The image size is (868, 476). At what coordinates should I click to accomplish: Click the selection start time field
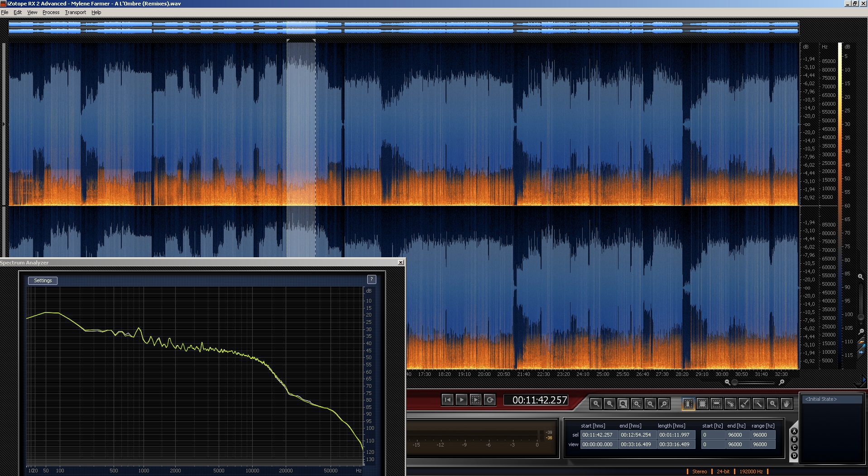pyautogui.click(x=599, y=435)
